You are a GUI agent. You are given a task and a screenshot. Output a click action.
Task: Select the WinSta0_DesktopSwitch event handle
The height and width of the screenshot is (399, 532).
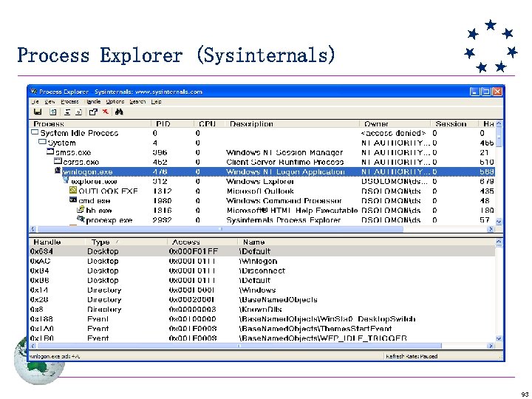(262, 319)
